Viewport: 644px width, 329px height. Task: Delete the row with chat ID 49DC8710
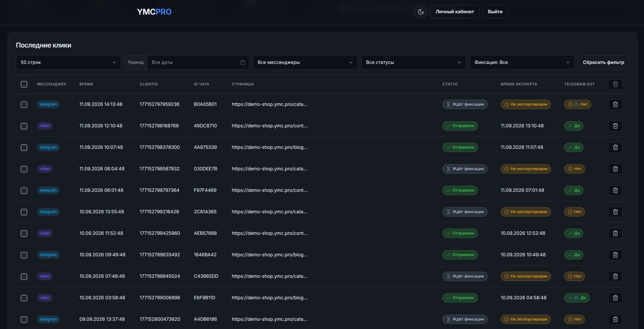pyautogui.click(x=615, y=126)
